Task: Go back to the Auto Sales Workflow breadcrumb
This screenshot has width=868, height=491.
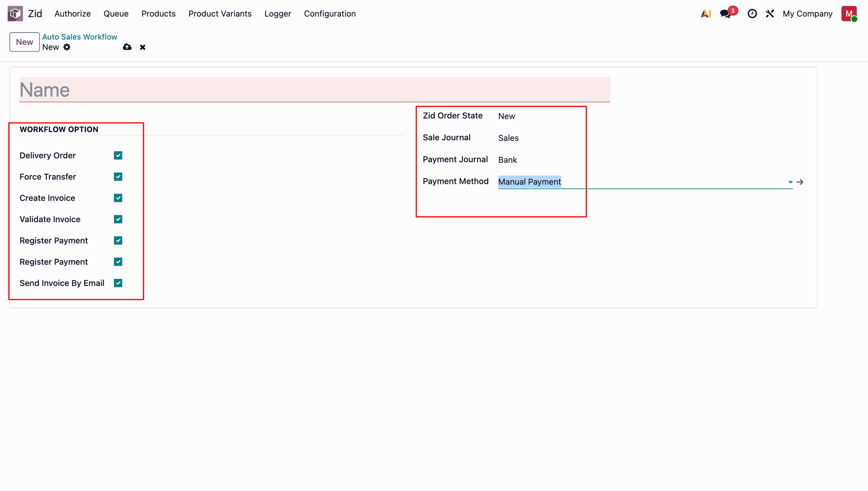Action: point(80,37)
